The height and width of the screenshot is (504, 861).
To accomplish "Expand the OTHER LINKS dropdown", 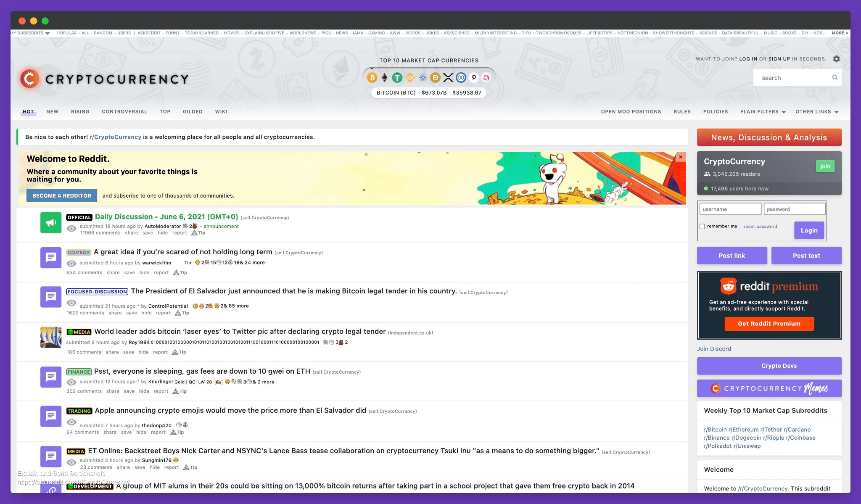I will point(816,111).
